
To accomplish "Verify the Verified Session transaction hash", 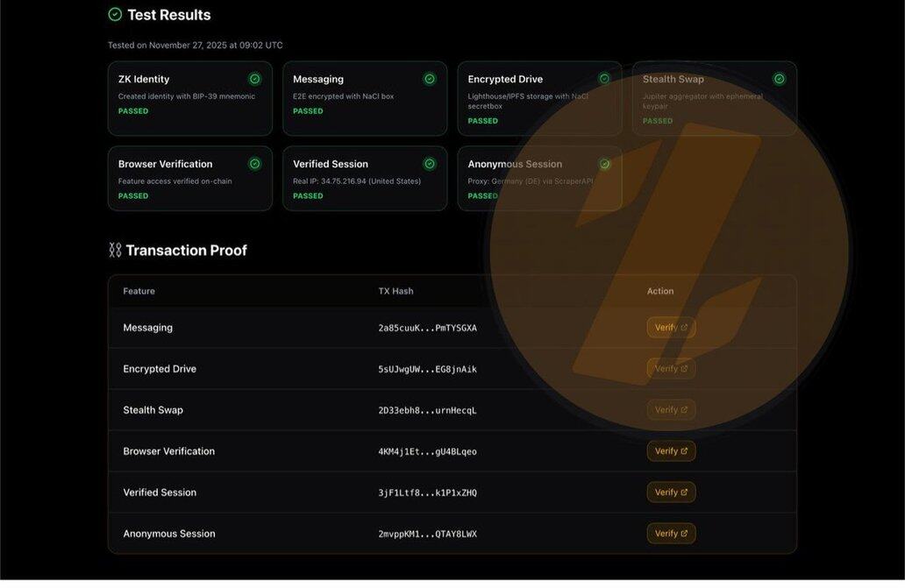I will pos(671,492).
